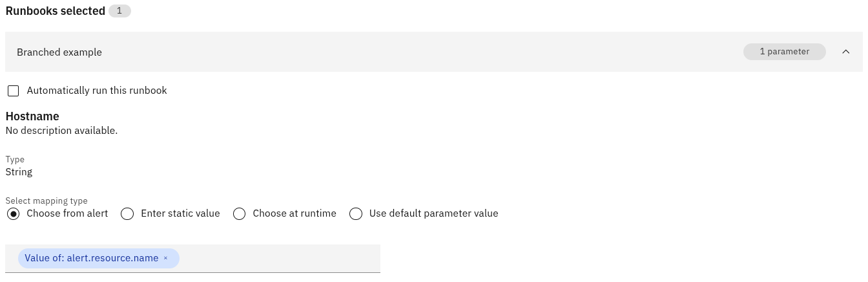868x282 pixels.
Task: Click the Value of: alert.resource.name chip
Action: (x=98, y=258)
